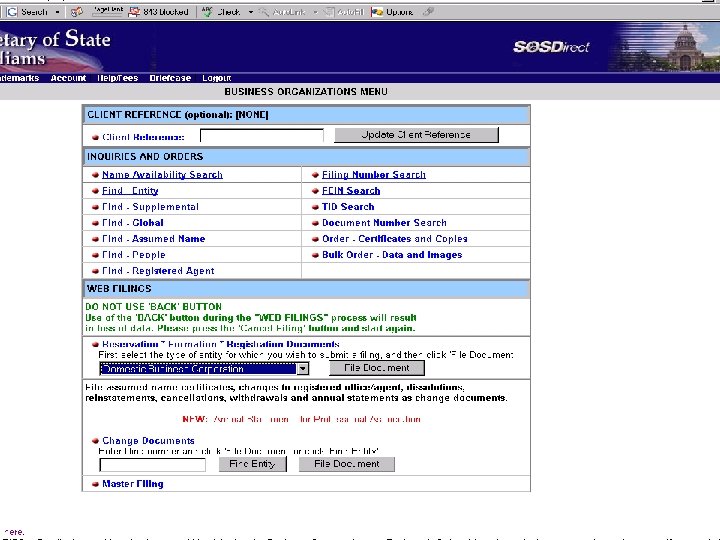Click the Business Organizations Menu title
720x540 pixels.
point(306,92)
